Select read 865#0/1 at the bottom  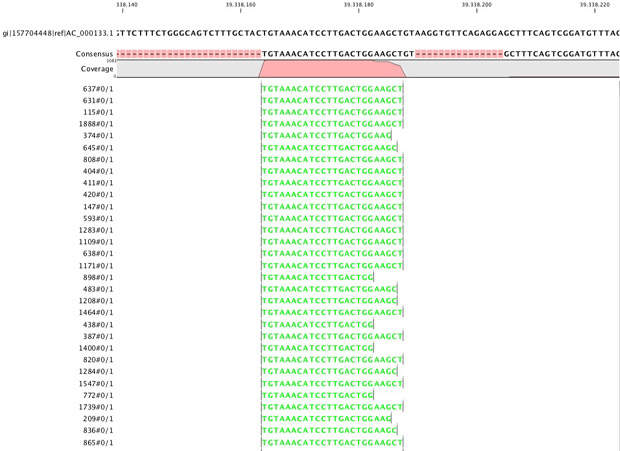pos(98,442)
